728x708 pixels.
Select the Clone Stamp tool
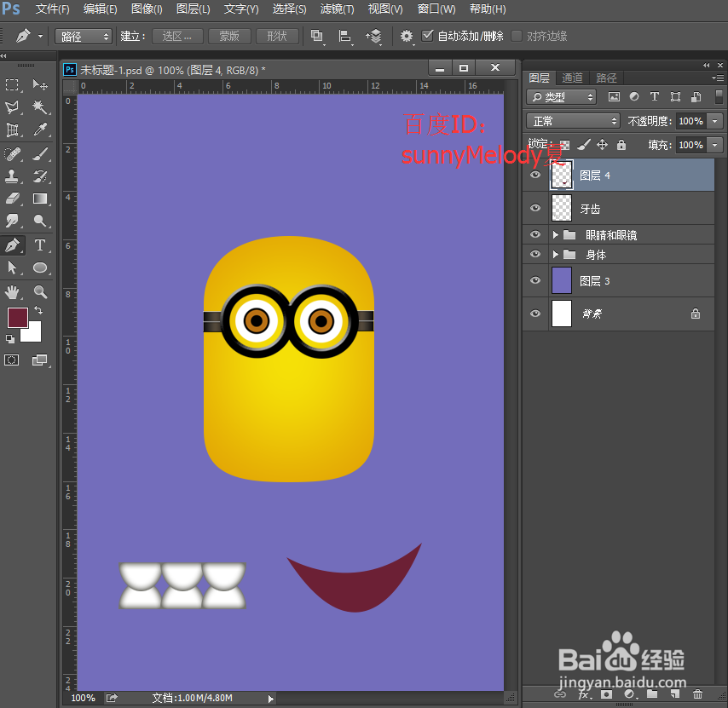tap(12, 176)
